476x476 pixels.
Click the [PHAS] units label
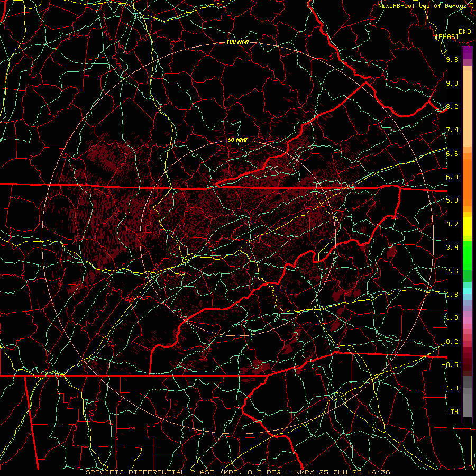pyautogui.click(x=447, y=36)
